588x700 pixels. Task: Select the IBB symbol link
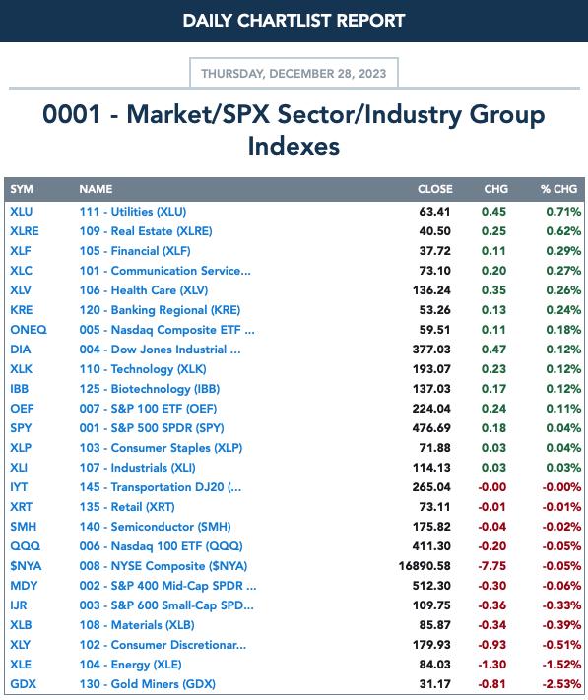point(19,389)
